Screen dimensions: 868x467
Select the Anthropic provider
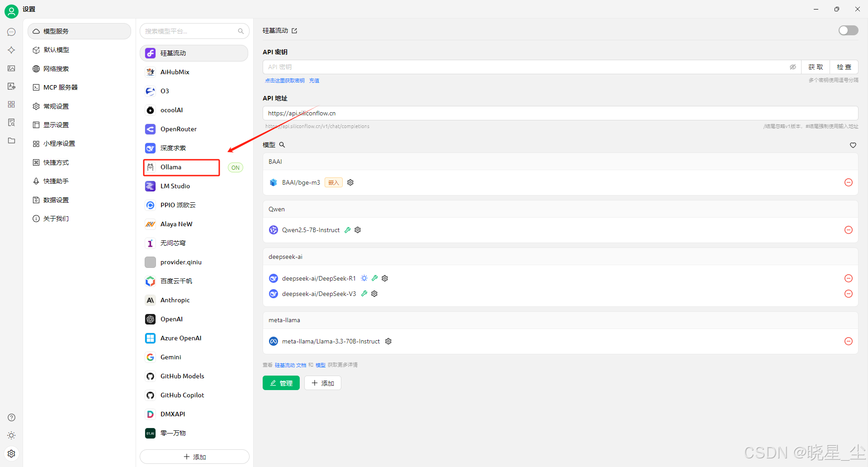194,300
